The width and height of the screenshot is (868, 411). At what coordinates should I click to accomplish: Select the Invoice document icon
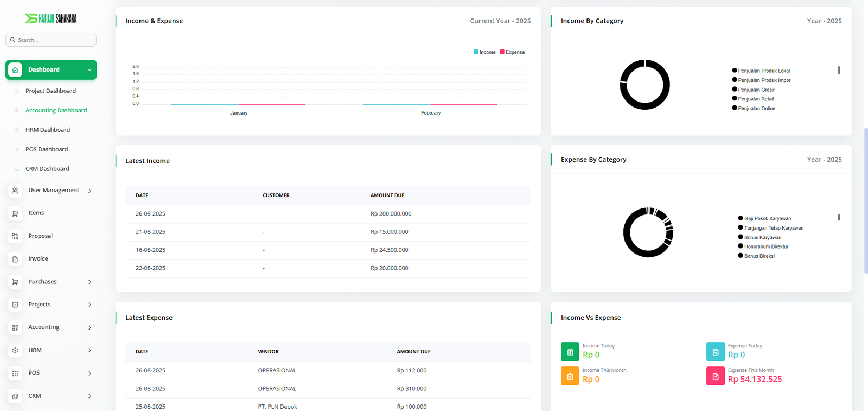pos(15,259)
